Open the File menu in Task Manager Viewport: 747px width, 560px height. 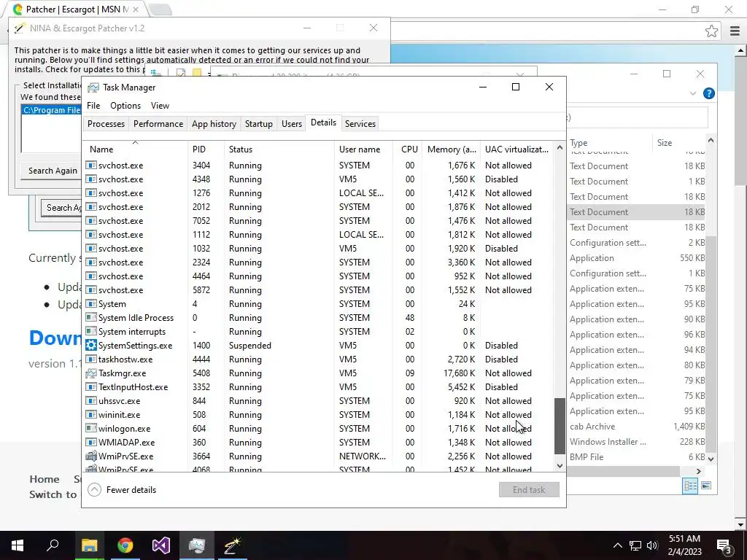tap(93, 106)
